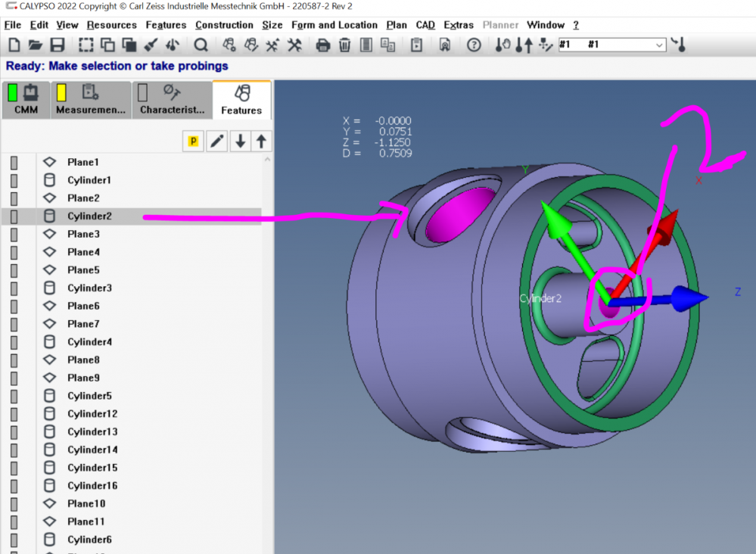Select Plane7 in the feature list

(x=83, y=324)
